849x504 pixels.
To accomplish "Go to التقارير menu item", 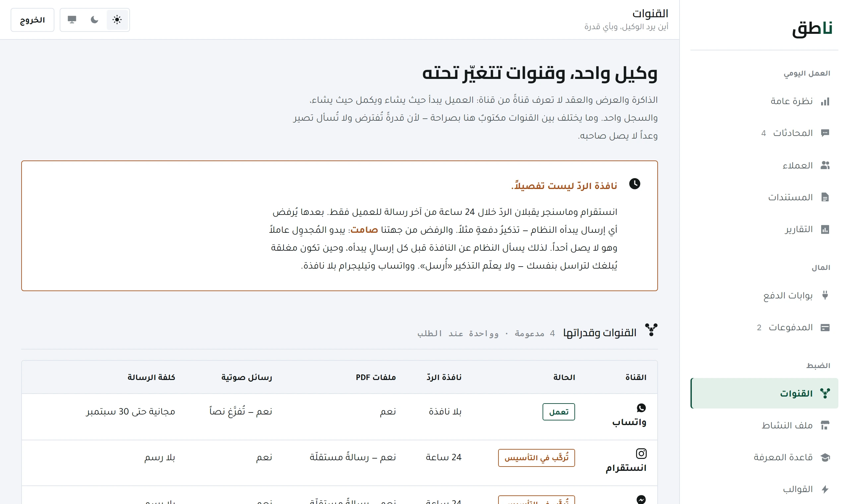I will [x=764, y=229].
